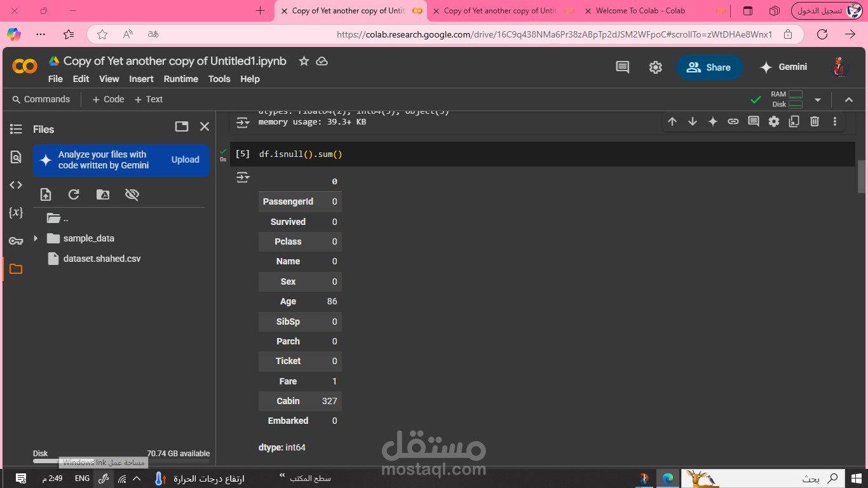Open the user account avatar

pyautogui.click(x=840, y=67)
